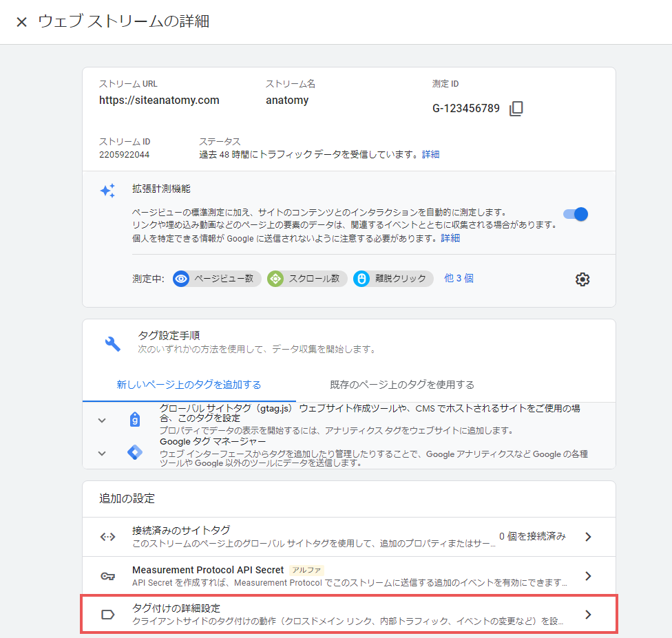Image resolution: width=672 pixels, height=638 pixels.
Task: Copy the measurement ID G-123456789
Action: click(516, 109)
